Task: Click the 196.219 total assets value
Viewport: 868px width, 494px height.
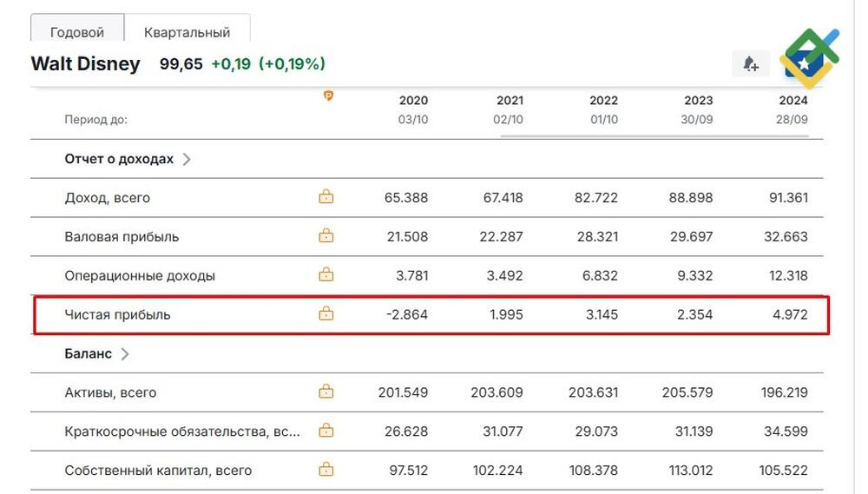Action: 785,392
